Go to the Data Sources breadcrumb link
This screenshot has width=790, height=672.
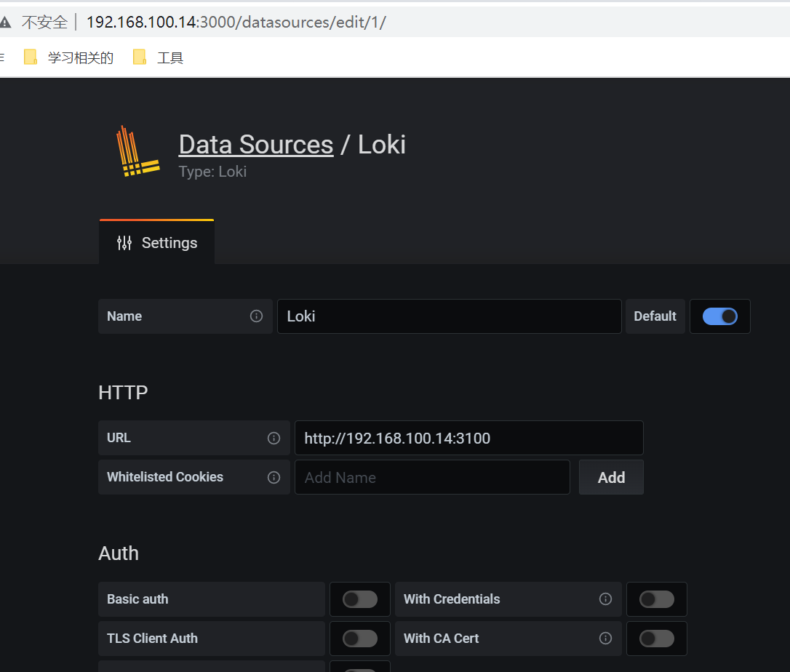tap(256, 145)
